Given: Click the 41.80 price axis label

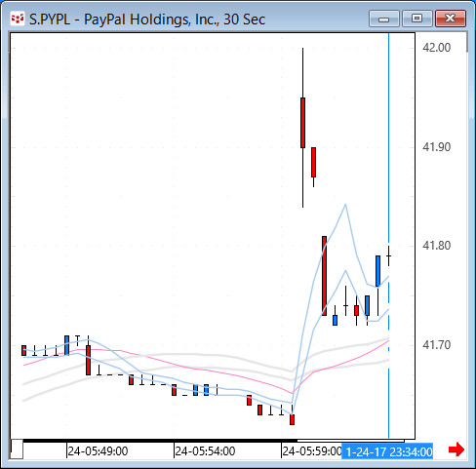Looking at the screenshot, I should 436,246.
